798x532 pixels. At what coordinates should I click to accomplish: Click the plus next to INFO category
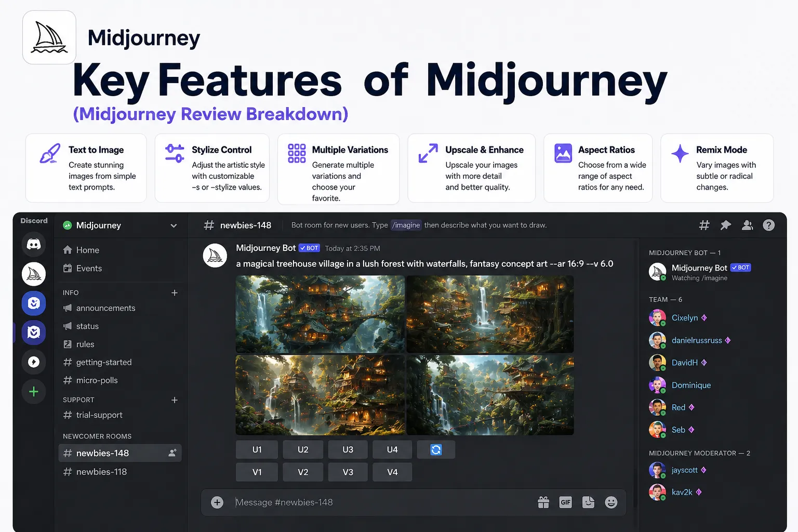click(175, 293)
